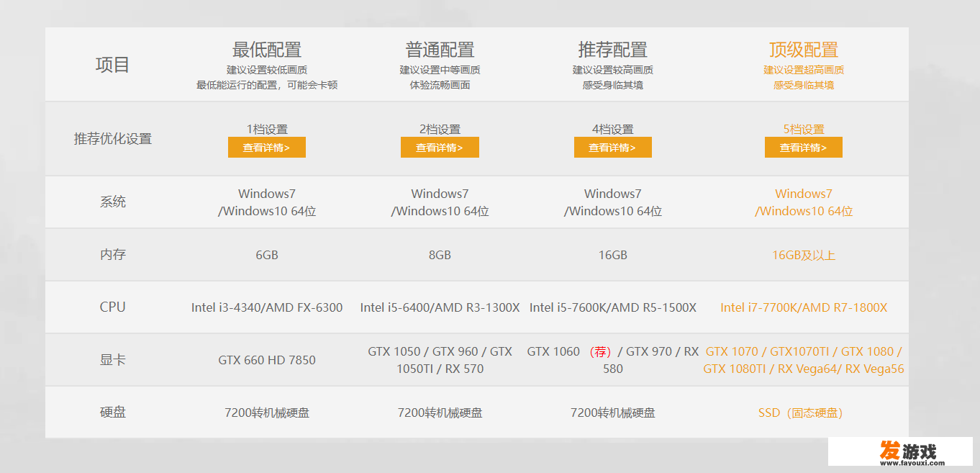980x473 pixels.
Task: Click the Intel i5-7600K/AMD R5-1500X cell
Action: pyautogui.click(x=613, y=307)
